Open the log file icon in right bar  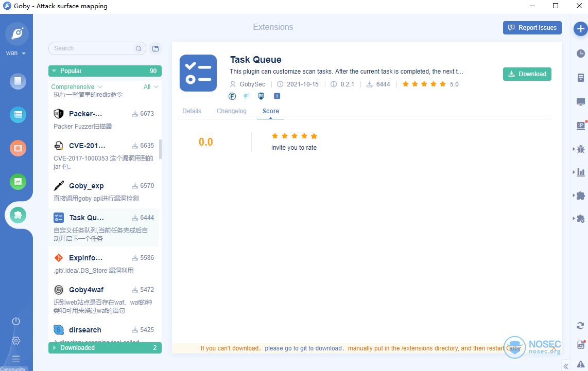(x=580, y=345)
